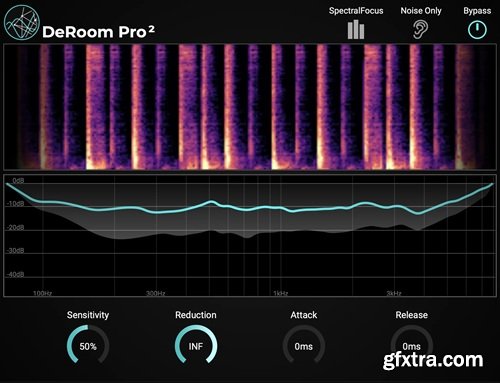Open the SpectralFocus bars icon
The height and width of the screenshot is (383, 500).
point(356,29)
